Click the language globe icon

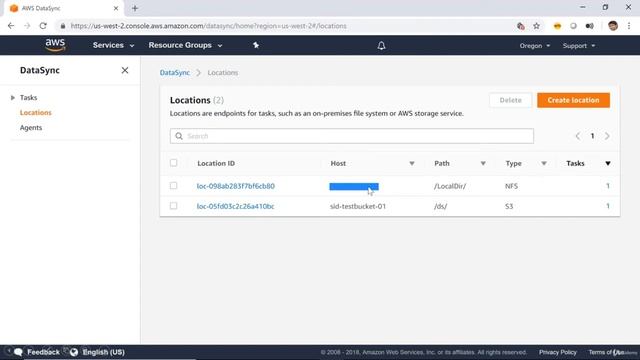pyautogui.click(x=74, y=352)
